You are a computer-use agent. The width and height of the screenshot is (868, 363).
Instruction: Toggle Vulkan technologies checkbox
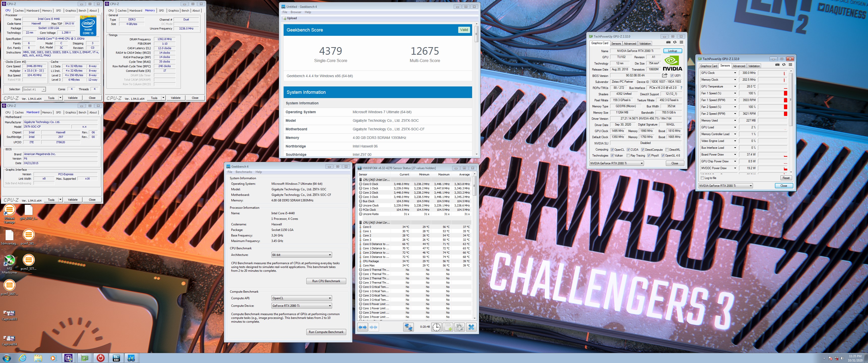(x=612, y=156)
